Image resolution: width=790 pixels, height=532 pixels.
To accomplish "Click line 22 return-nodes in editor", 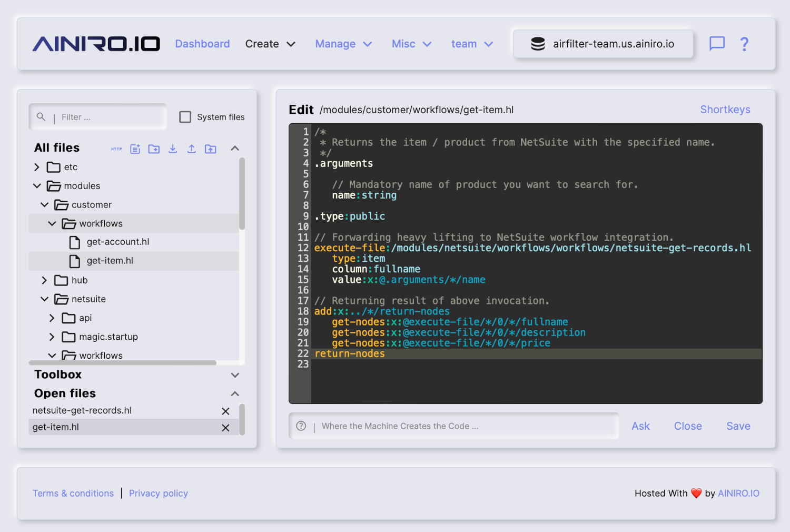I will [350, 354].
